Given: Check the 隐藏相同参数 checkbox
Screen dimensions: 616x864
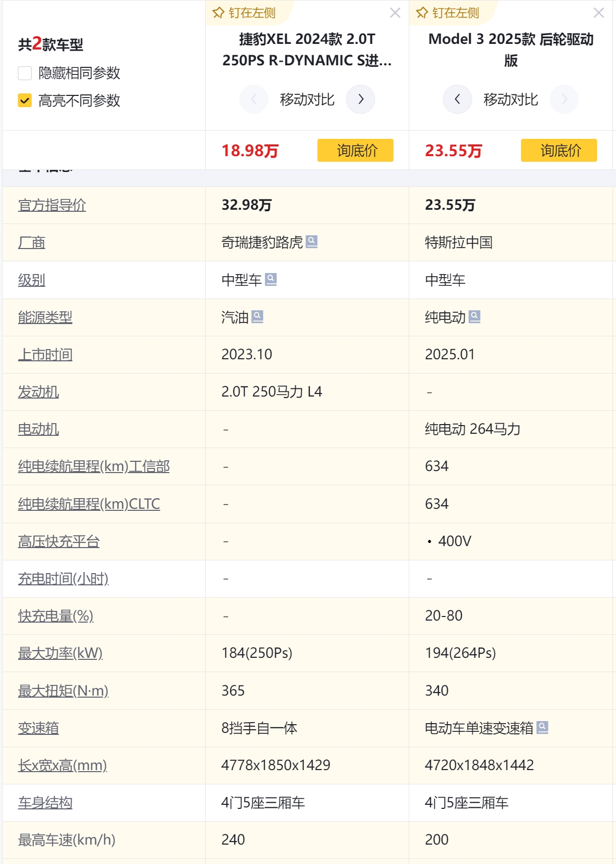Looking at the screenshot, I should point(24,73).
